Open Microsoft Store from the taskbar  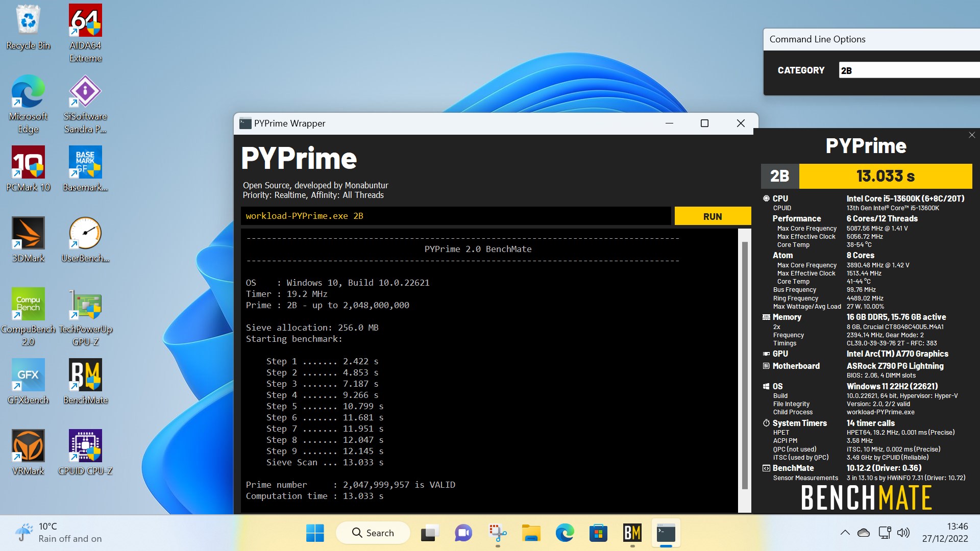[598, 533]
